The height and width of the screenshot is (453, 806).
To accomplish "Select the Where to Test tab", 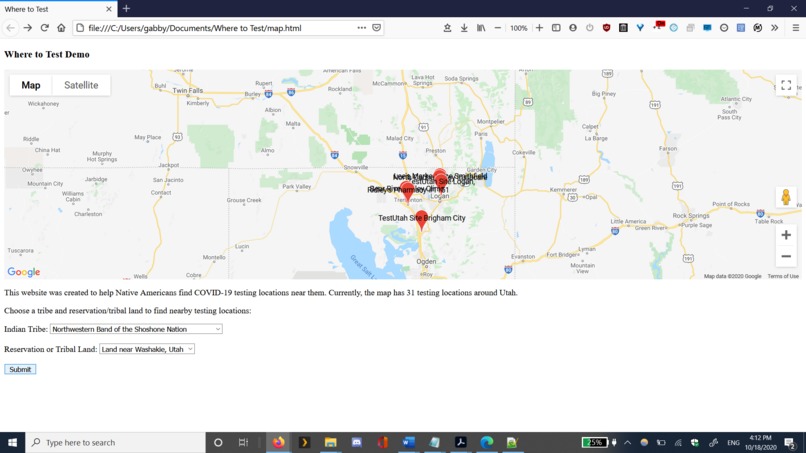I will tap(59, 9).
